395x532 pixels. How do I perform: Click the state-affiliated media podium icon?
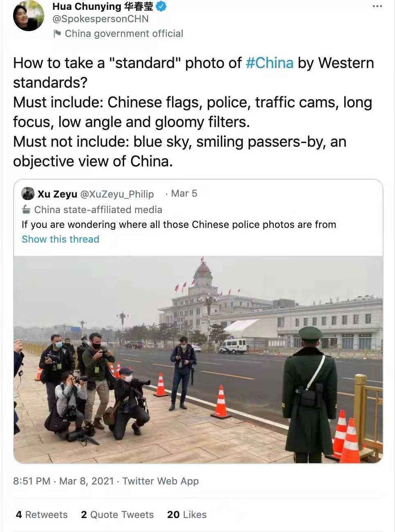(x=26, y=209)
